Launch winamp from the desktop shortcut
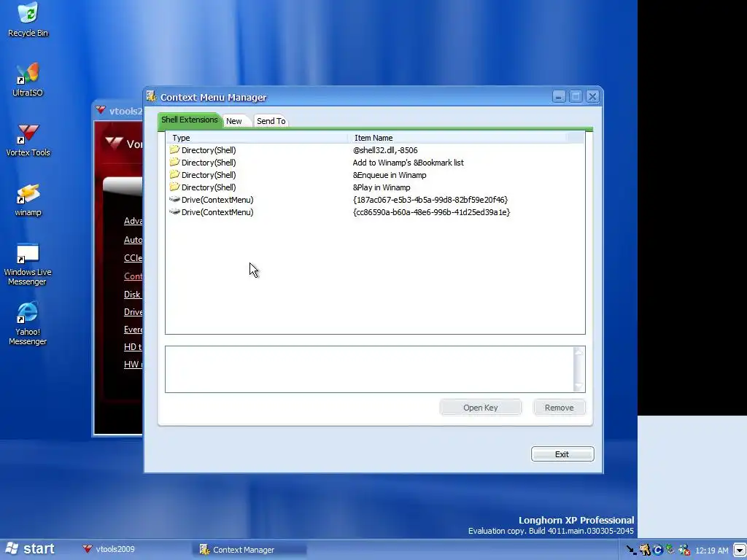This screenshot has height=560, width=747. (28, 200)
